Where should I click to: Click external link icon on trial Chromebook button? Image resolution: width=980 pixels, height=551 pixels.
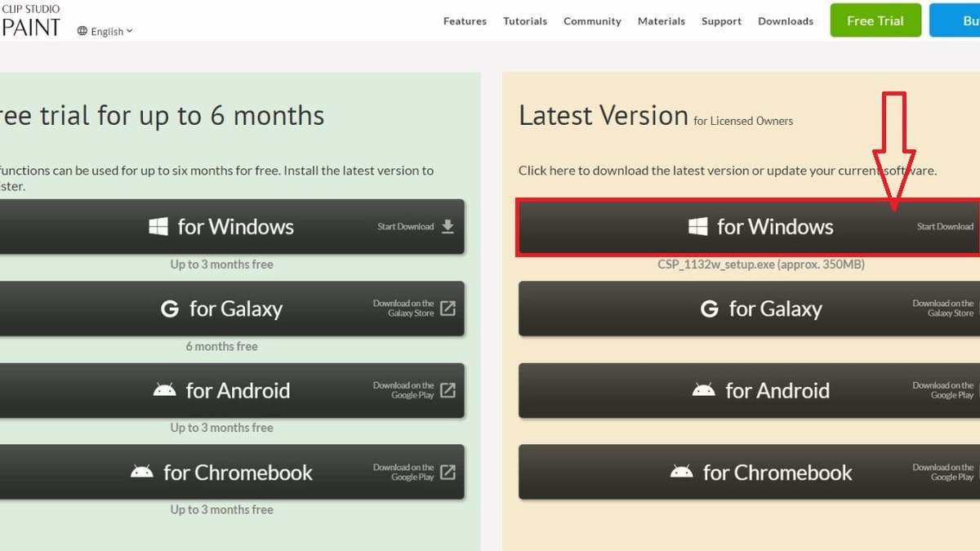(x=448, y=472)
